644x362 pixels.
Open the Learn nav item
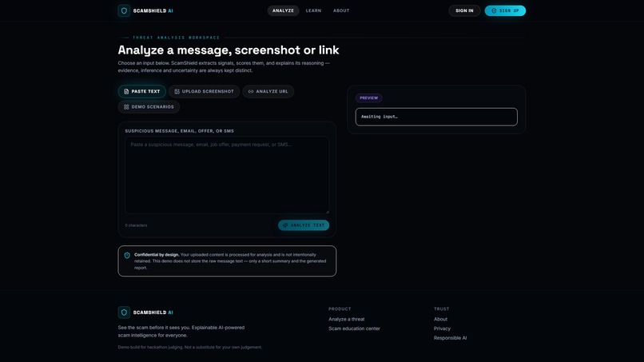(x=313, y=10)
